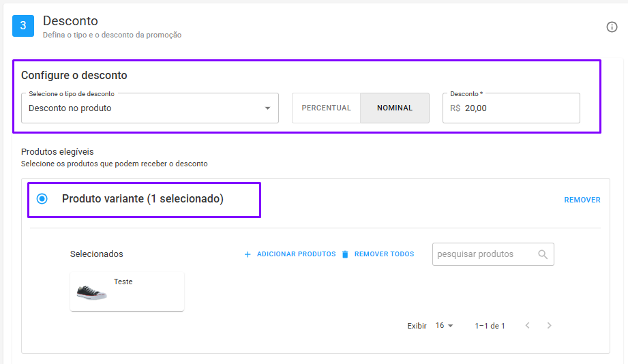Switch discount mode to Nominal
Image resolution: width=628 pixels, height=364 pixels.
pos(395,108)
